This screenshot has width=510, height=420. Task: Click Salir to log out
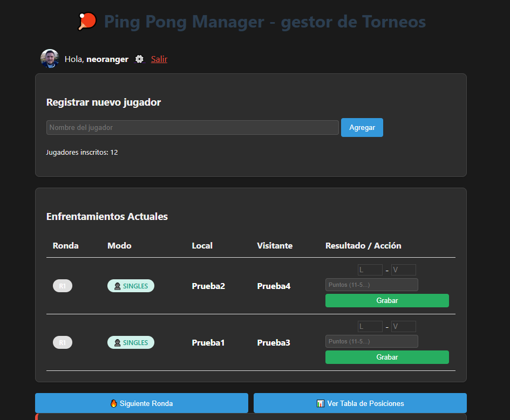pos(159,59)
